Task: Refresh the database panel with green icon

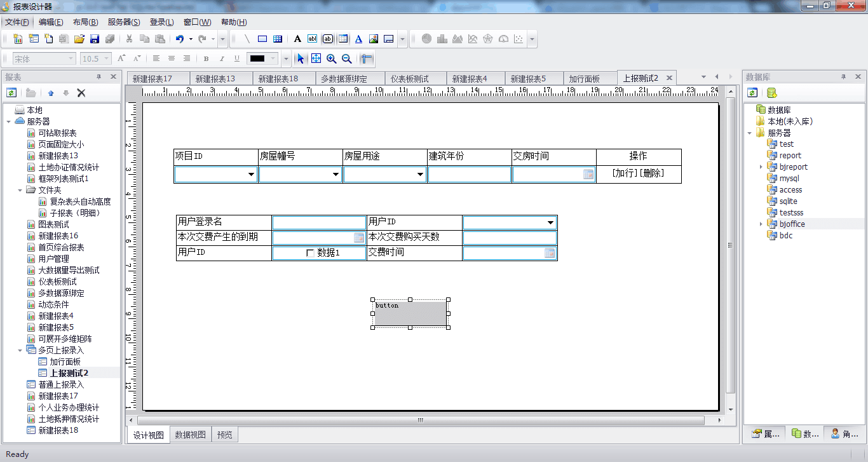Action: pos(752,93)
